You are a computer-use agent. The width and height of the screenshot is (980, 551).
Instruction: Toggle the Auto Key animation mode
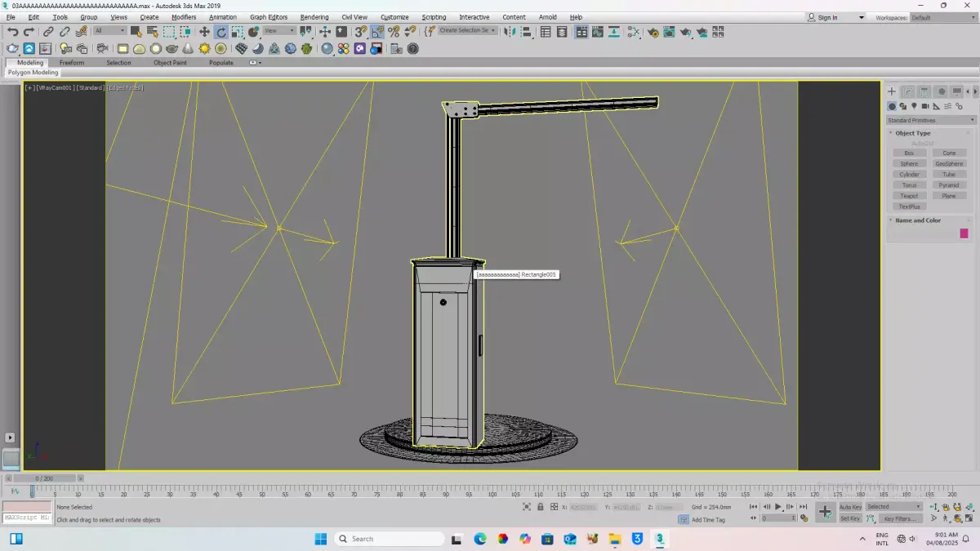coord(850,507)
